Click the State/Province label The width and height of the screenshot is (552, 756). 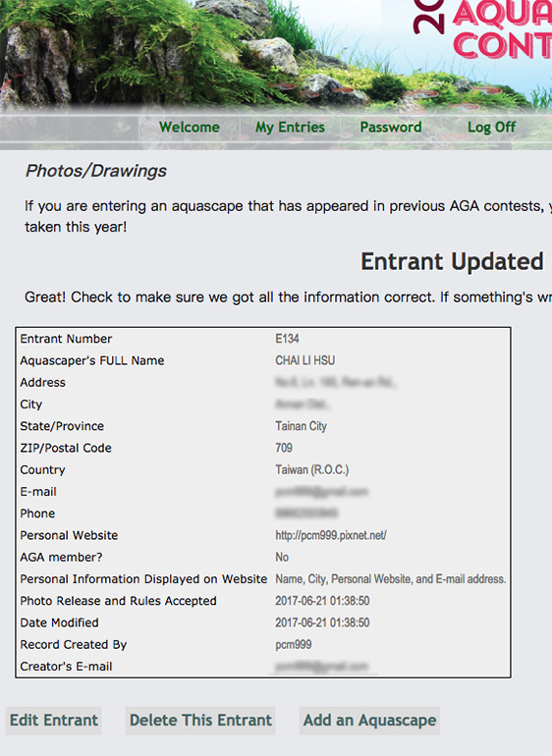(62, 426)
